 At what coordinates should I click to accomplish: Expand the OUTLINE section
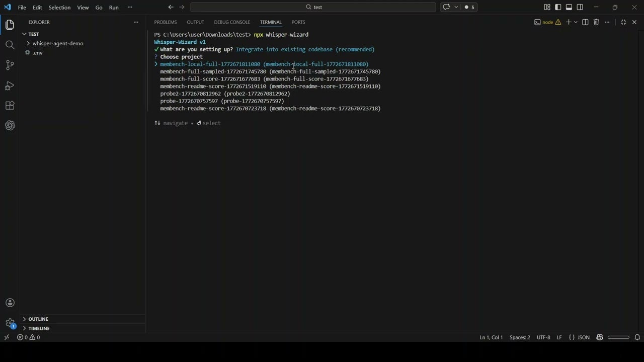point(38,319)
